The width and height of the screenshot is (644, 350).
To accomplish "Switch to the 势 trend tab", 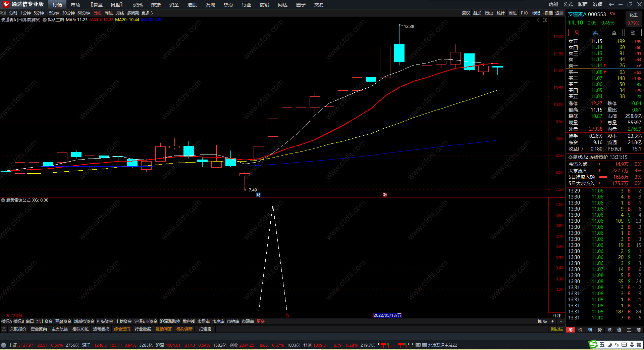I will pyautogui.click(x=600, y=330).
